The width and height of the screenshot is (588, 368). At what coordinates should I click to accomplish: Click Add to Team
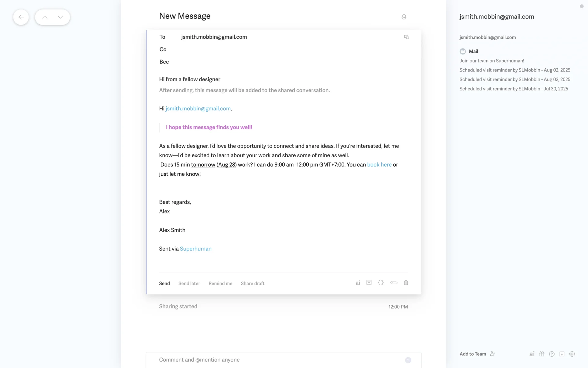pos(473,354)
